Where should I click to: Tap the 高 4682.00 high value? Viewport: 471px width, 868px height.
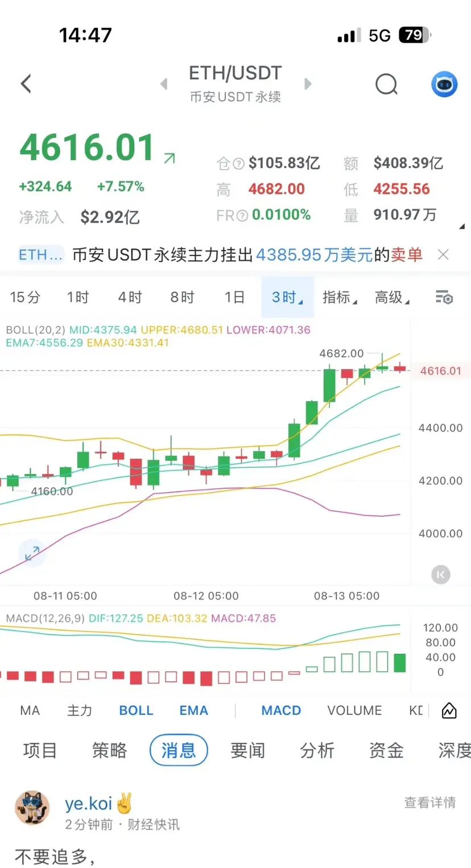tap(261, 189)
